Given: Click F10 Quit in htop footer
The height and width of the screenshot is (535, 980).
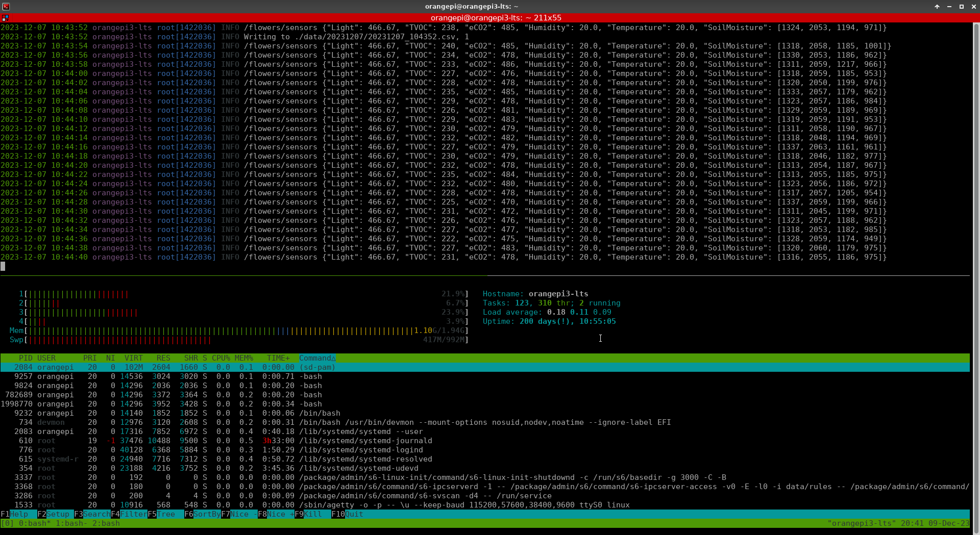Looking at the screenshot, I should coord(348,514).
